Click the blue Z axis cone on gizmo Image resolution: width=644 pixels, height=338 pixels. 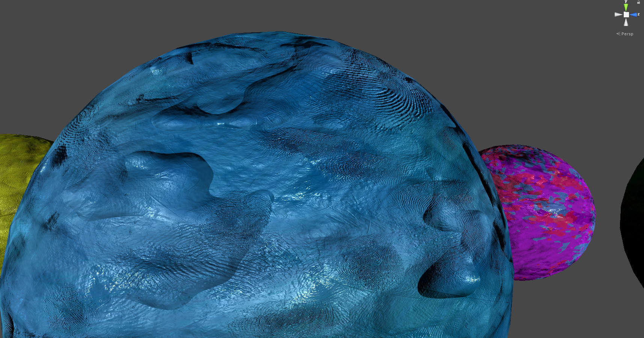point(633,15)
